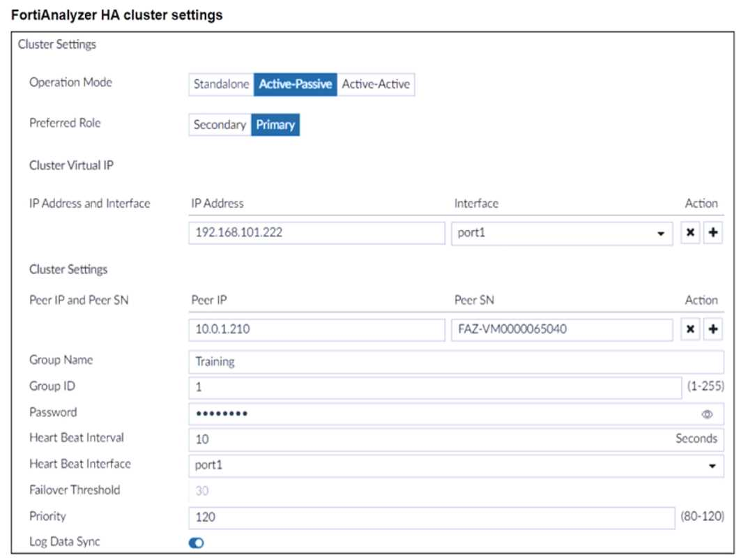This screenshot has height=560, width=739.
Task: Click the Group Name field containing Training
Action: tap(456, 362)
